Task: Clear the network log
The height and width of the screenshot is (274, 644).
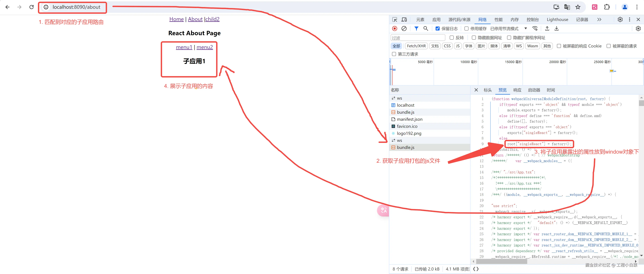Action: click(404, 29)
